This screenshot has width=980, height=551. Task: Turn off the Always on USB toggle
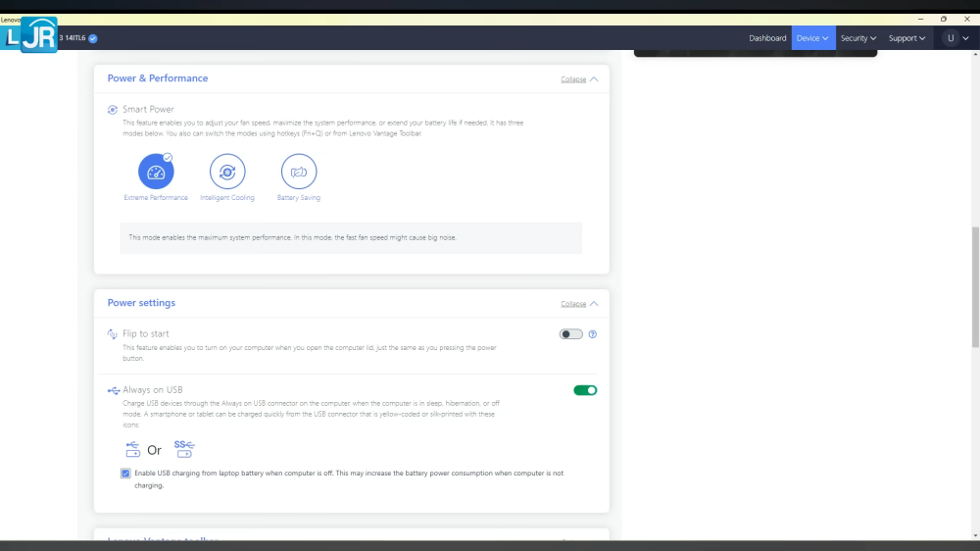pyautogui.click(x=585, y=390)
